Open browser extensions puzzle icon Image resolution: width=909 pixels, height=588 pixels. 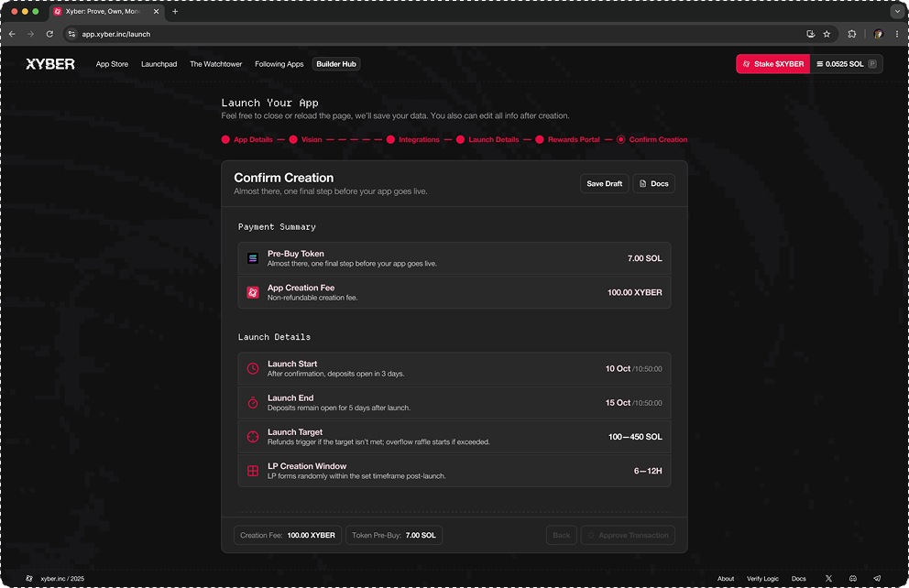pos(852,34)
